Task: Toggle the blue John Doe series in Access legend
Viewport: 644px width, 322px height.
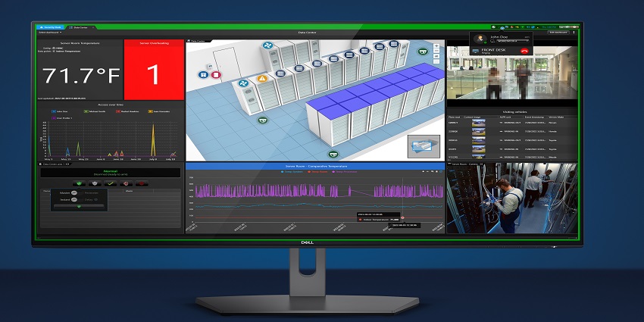Action: point(60,111)
